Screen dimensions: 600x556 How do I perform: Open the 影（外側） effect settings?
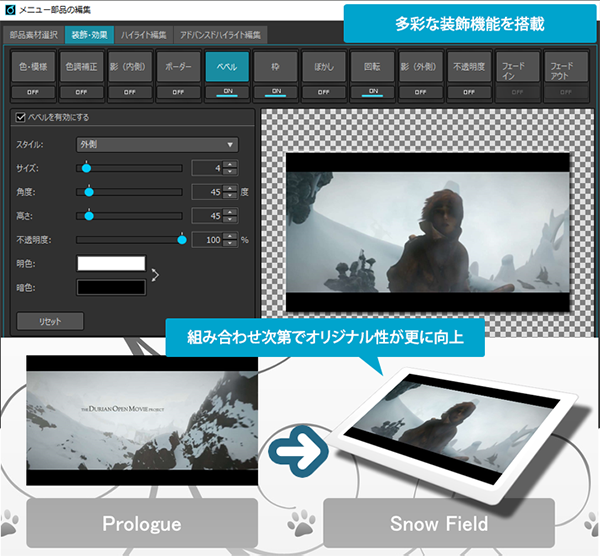pyautogui.click(x=421, y=67)
